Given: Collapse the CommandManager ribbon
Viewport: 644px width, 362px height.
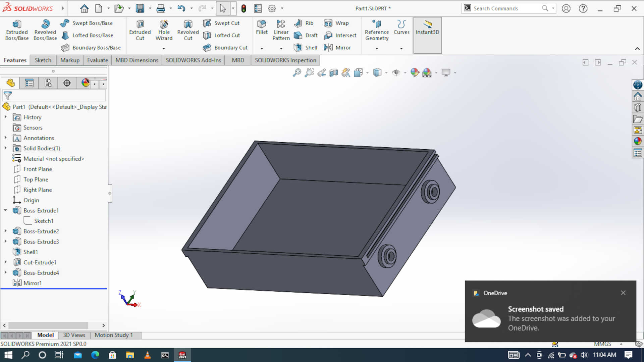Looking at the screenshot, I should pos(638,48).
